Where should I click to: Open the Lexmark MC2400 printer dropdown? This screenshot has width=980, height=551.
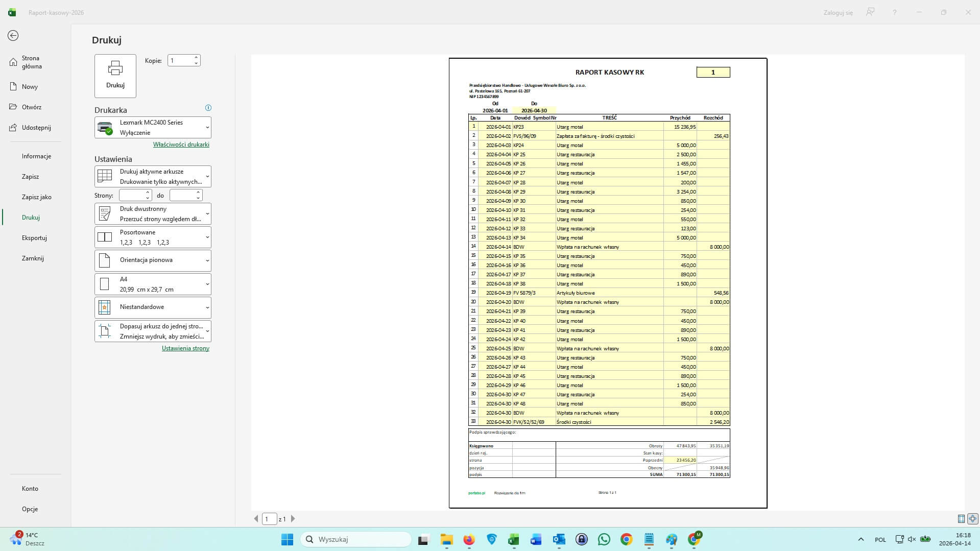point(153,128)
